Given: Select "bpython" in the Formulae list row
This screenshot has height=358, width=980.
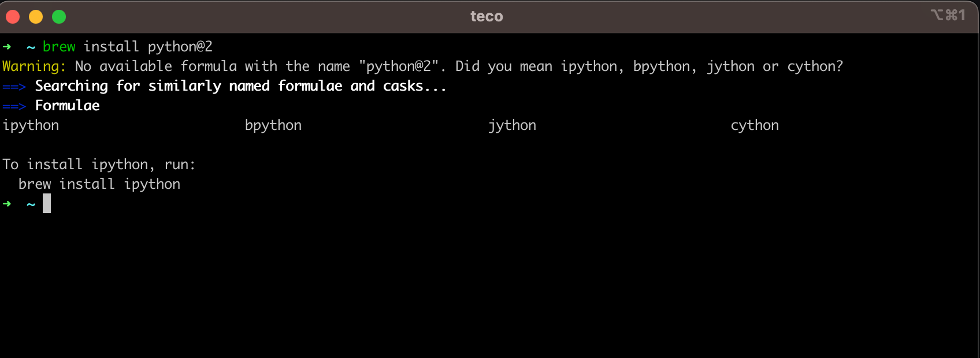Looking at the screenshot, I should click(273, 125).
